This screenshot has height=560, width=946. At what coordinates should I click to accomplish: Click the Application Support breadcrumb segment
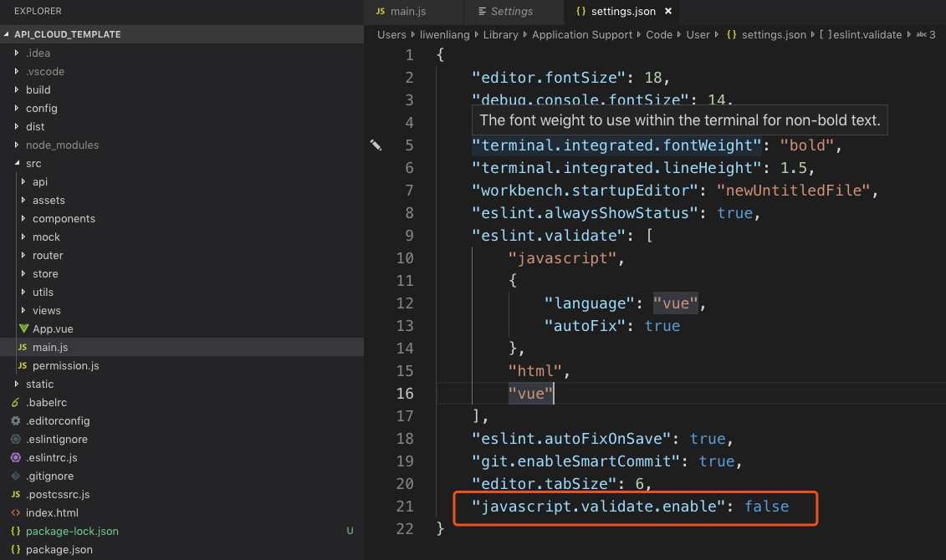[582, 34]
